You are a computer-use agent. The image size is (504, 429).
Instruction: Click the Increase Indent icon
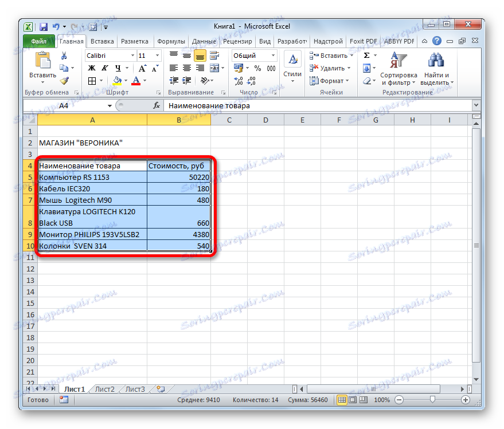coord(187,80)
